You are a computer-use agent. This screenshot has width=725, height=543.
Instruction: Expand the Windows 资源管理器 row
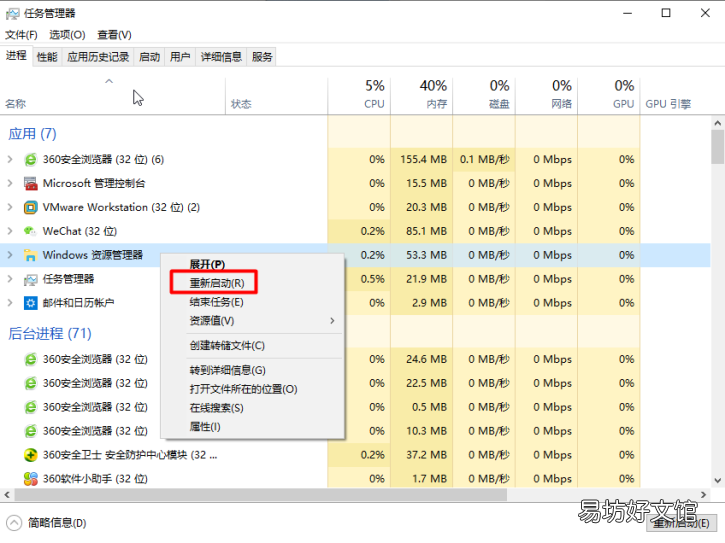(x=10, y=255)
